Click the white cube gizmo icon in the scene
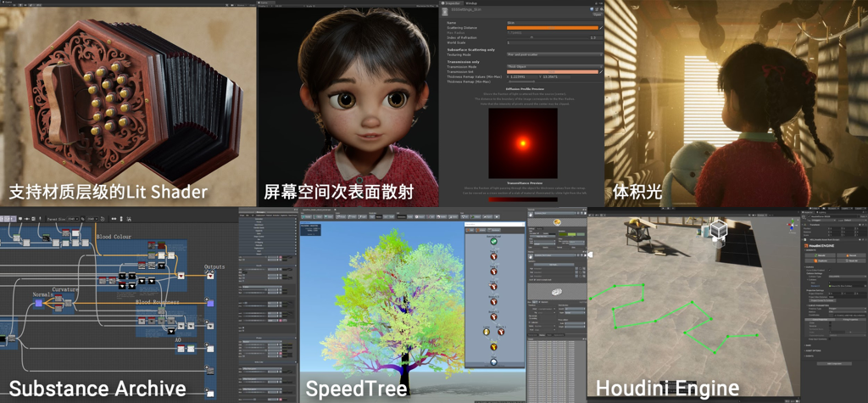 718,228
